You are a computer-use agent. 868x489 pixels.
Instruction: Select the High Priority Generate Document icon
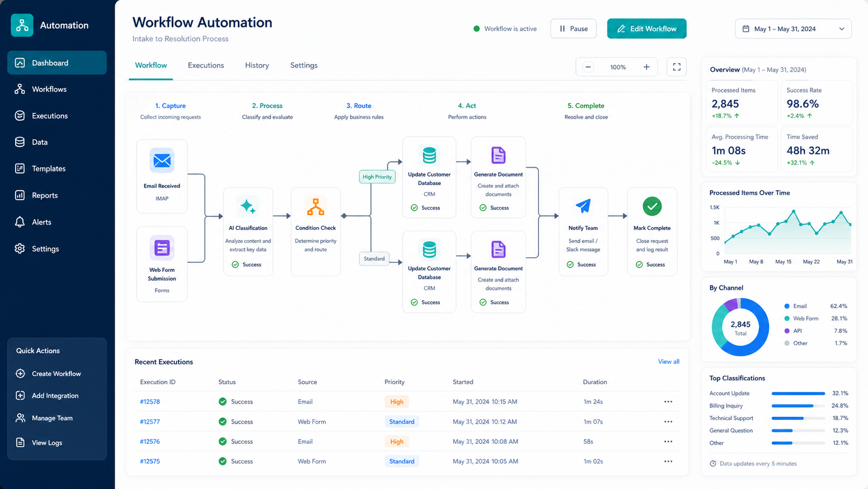coord(498,155)
